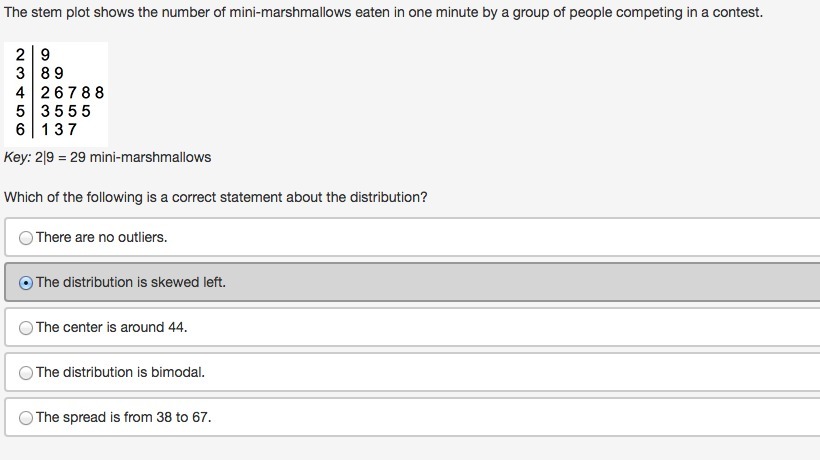Click the stem 2 row with leaf 9

45,56
